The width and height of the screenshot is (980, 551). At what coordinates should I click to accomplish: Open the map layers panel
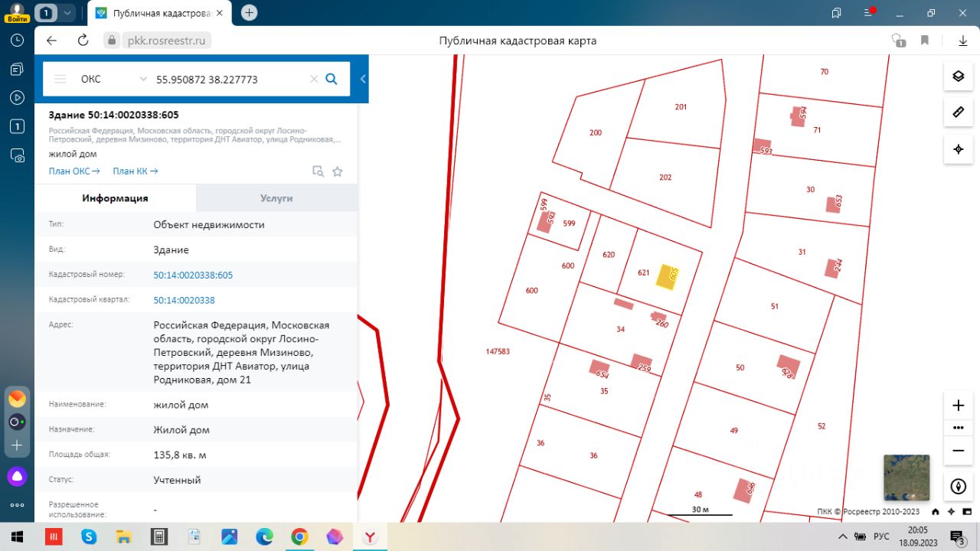click(x=957, y=76)
